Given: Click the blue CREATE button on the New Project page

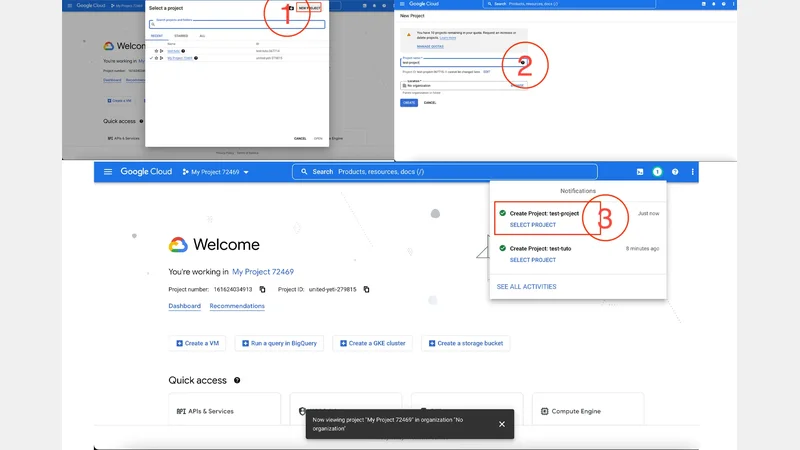Looking at the screenshot, I should click(409, 103).
